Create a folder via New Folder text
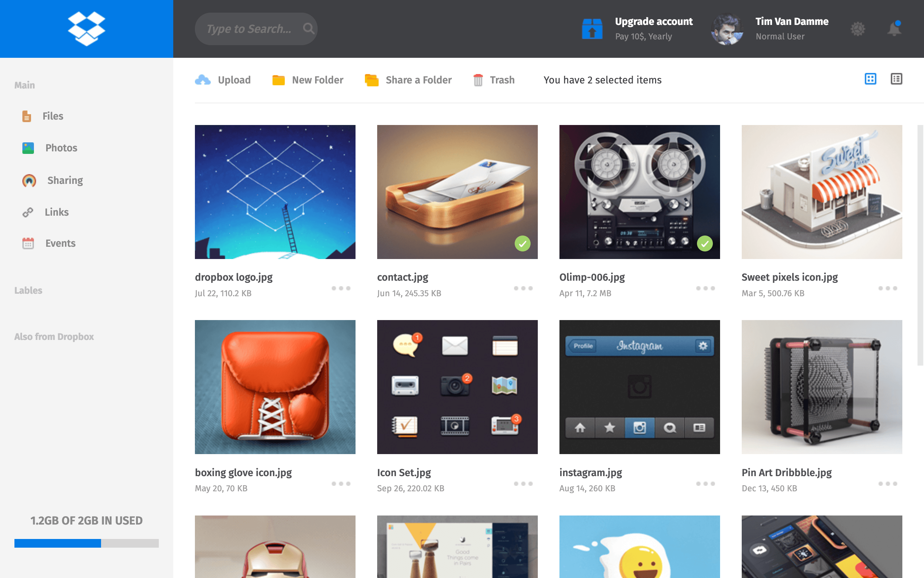 [x=317, y=80]
